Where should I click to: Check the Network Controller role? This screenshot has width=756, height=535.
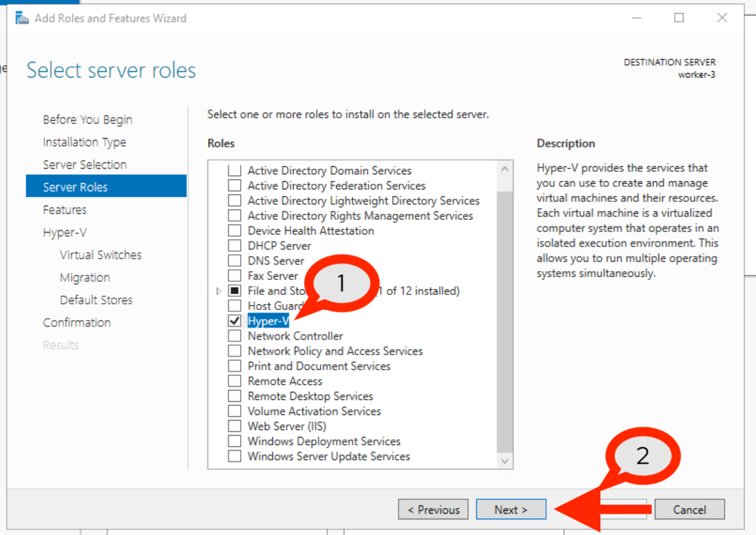tap(236, 336)
